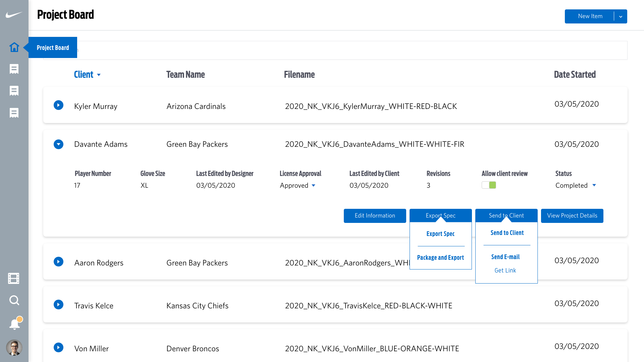Click the Nike swoosh logo

point(14,15)
